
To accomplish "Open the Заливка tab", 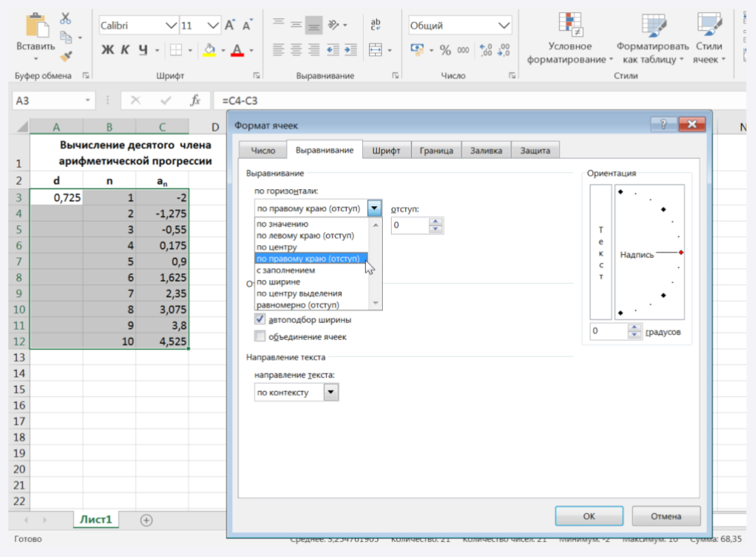I will pyautogui.click(x=486, y=151).
